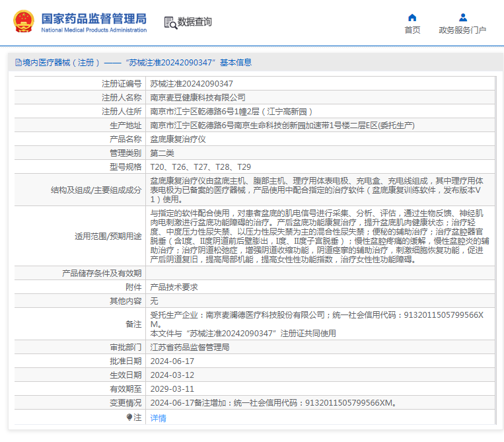Open the 详情 link
The width and height of the screenshot is (504, 442).
coord(158,418)
